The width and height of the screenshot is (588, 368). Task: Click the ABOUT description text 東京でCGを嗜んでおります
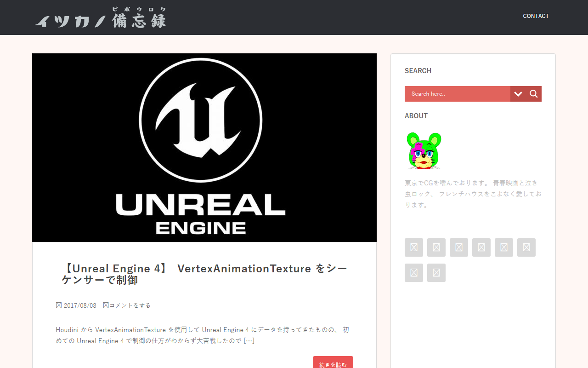[473, 194]
